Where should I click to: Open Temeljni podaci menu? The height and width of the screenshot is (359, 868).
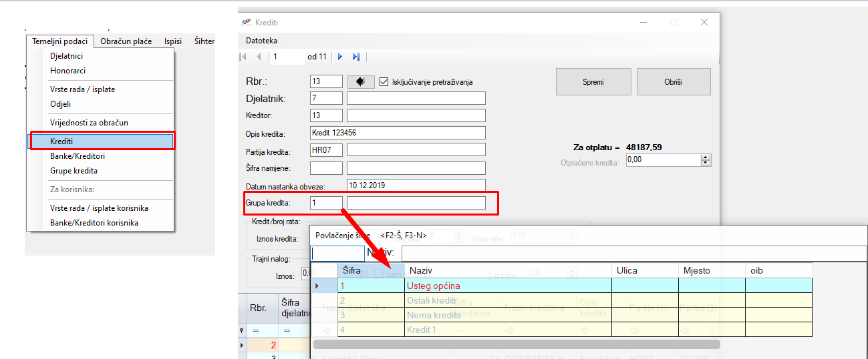coord(59,41)
